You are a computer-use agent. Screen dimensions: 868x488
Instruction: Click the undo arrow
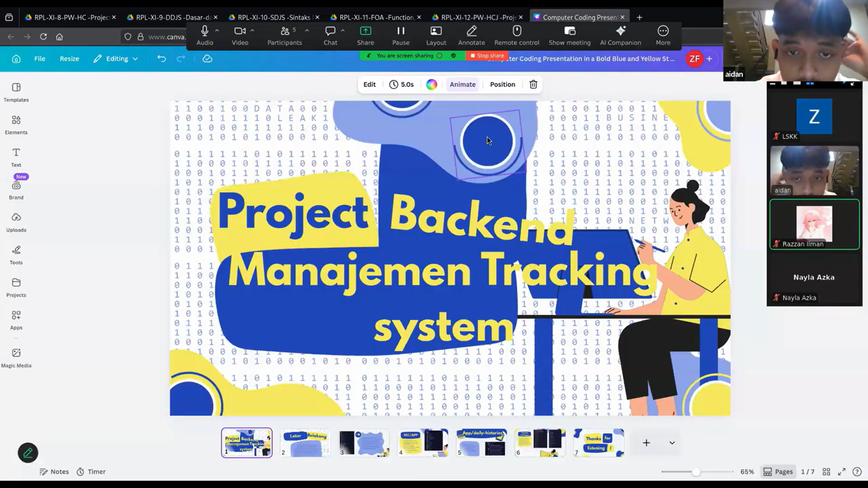tap(161, 59)
